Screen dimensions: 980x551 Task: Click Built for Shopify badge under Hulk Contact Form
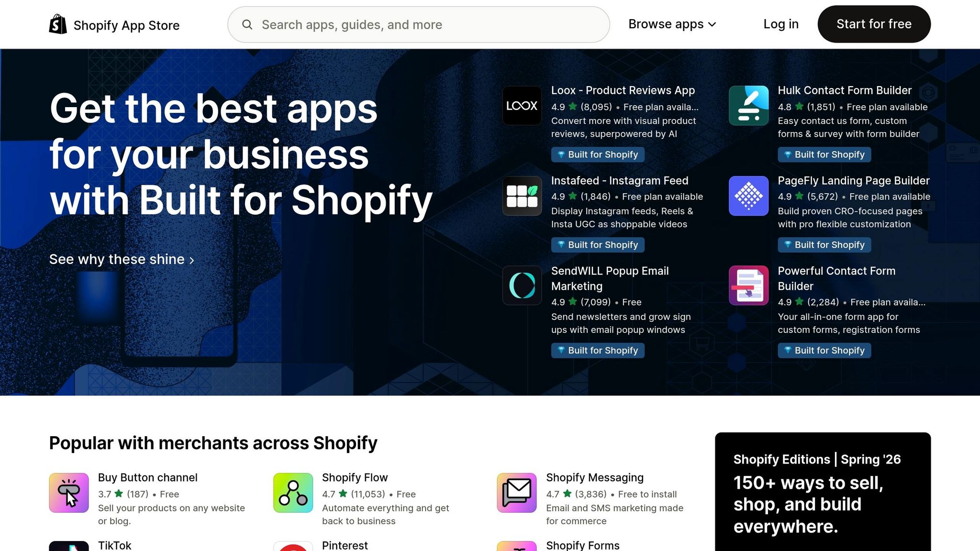click(824, 154)
